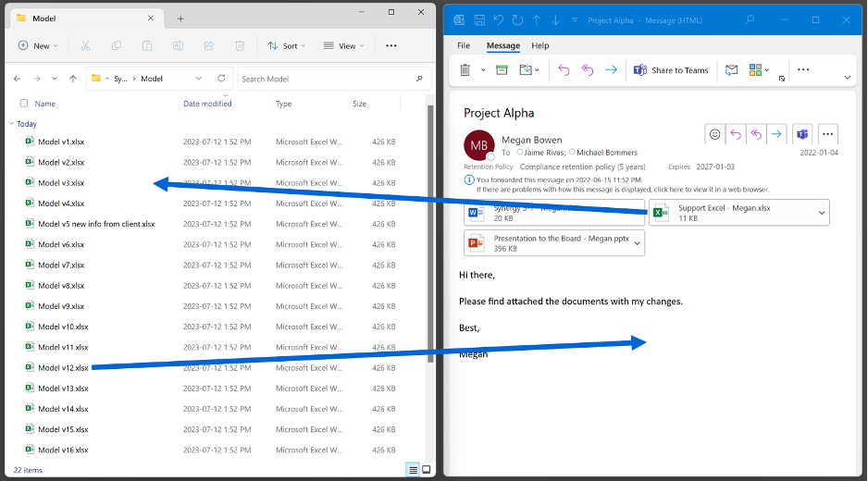Select the Message tab in Outlook

tap(503, 45)
